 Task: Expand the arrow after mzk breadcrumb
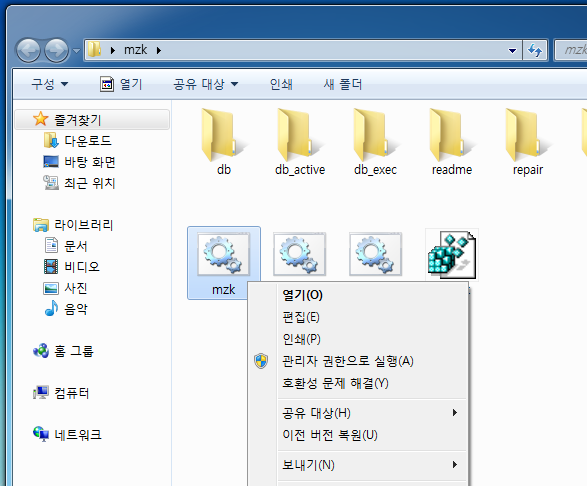click(159, 50)
